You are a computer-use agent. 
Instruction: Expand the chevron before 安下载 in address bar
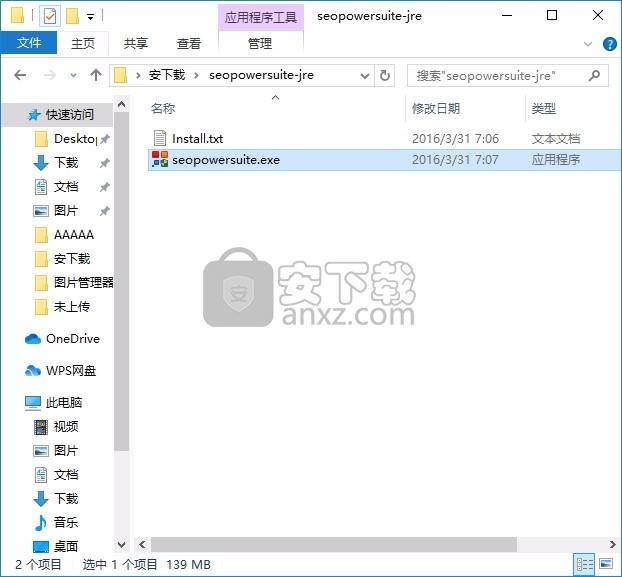click(138, 75)
